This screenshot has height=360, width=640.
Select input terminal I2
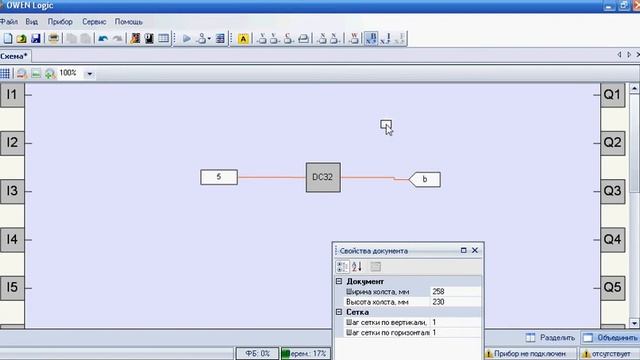12,143
